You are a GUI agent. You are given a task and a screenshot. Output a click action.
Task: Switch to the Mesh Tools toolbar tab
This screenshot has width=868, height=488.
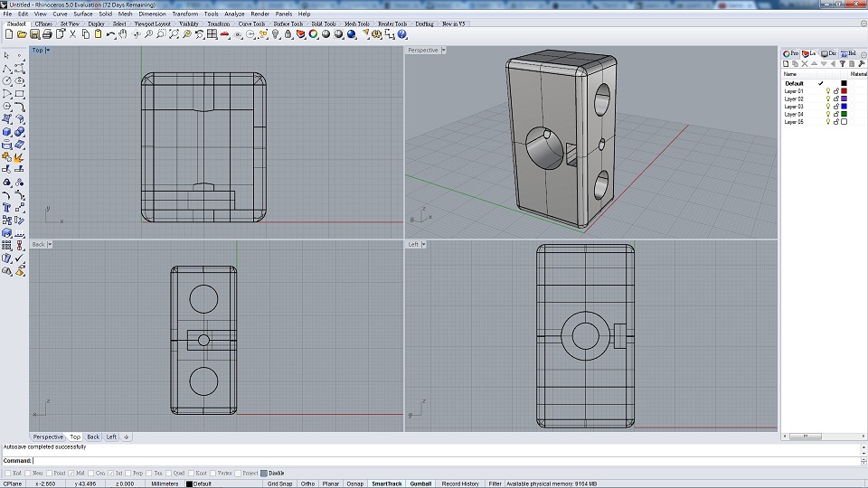[x=356, y=24]
